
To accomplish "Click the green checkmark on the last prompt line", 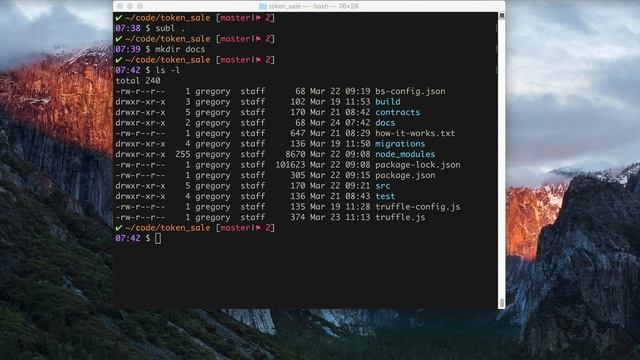I will tap(119, 228).
